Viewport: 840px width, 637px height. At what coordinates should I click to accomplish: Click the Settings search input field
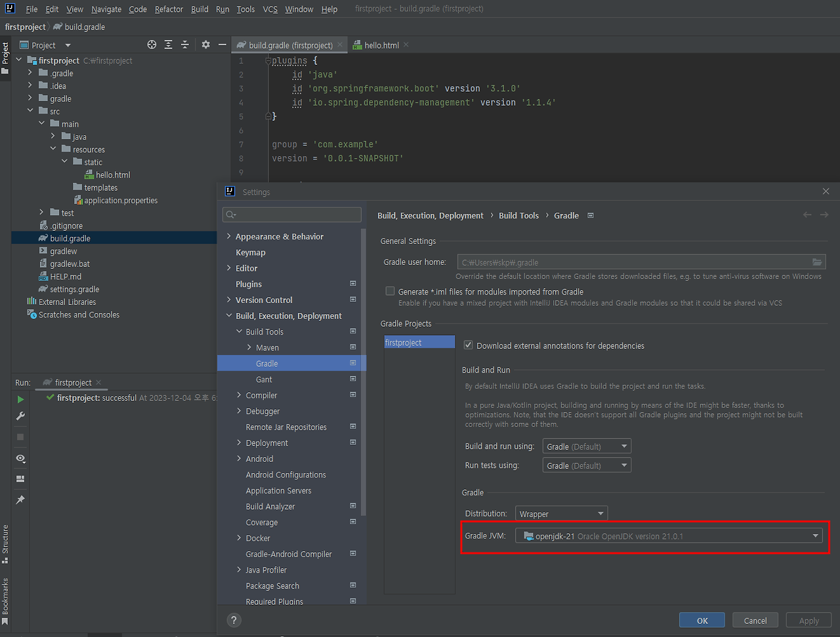(x=292, y=215)
